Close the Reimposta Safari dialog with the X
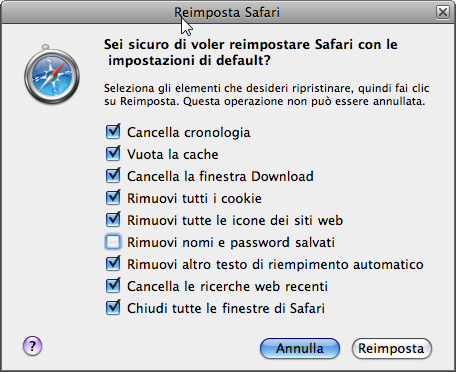Viewport: 456px width, 372px height. click(443, 12)
